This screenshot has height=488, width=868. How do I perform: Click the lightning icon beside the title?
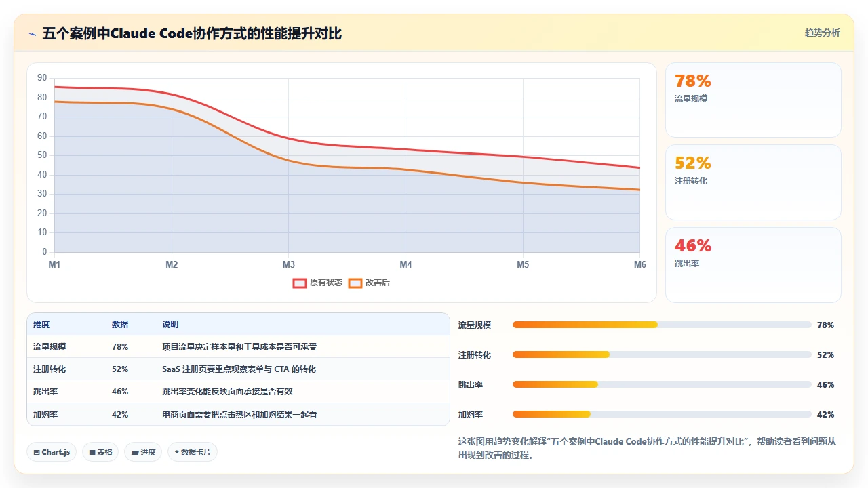[x=32, y=33]
